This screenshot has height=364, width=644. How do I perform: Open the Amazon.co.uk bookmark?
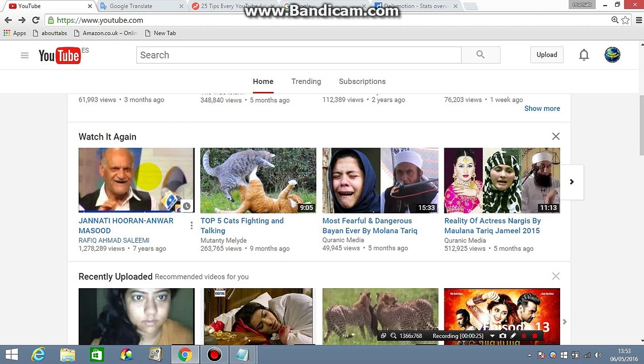[x=106, y=33]
